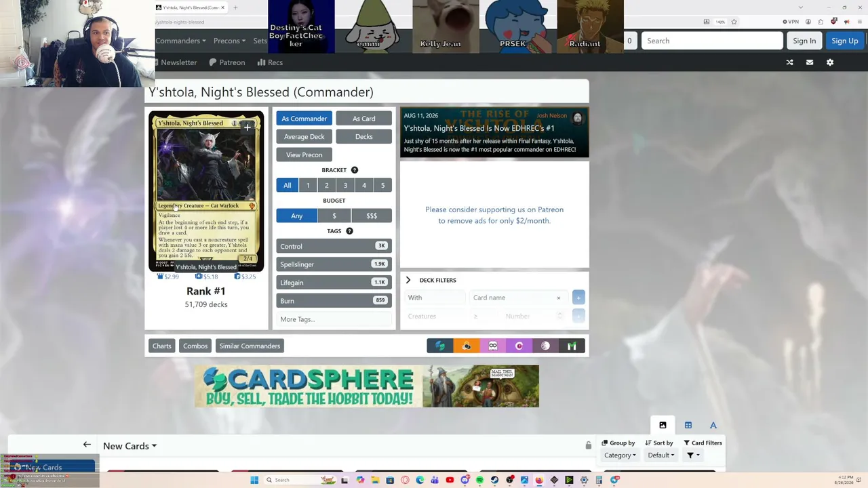Open the Card Filters funnel dropdown
This screenshot has width=868, height=488.
(693, 455)
